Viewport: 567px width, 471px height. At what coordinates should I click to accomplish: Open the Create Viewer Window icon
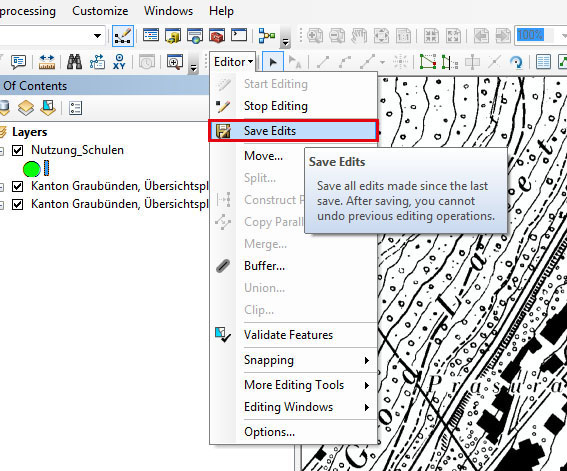click(x=175, y=62)
